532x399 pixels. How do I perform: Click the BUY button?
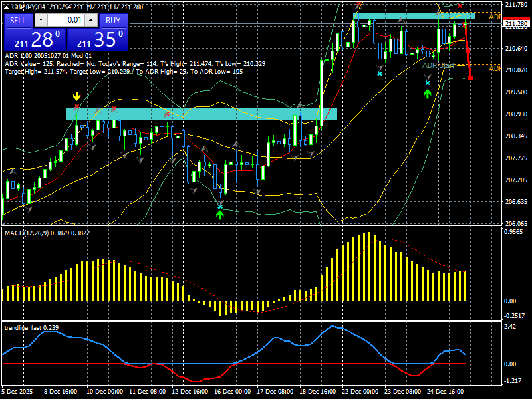click(x=113, y=21)
